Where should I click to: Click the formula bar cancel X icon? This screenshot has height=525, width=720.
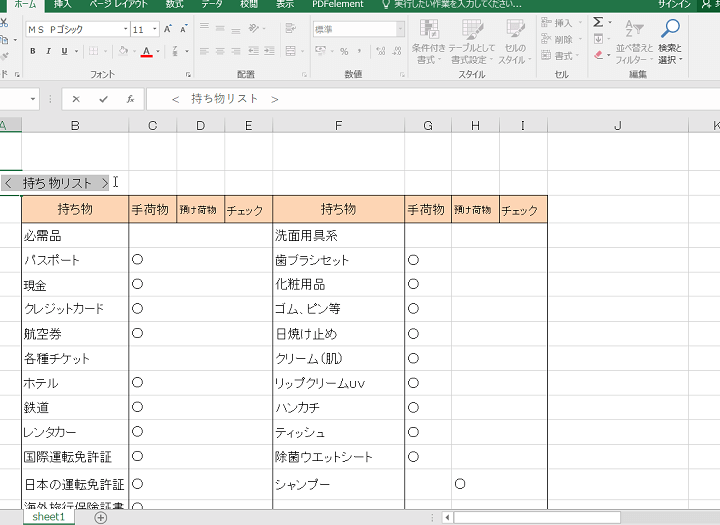(x=76, y=99)
